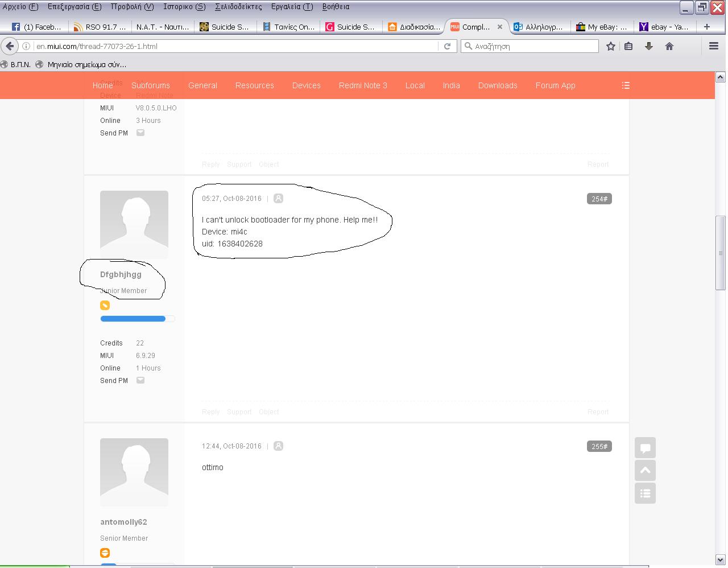Open the Firefox downloads arrow icon
Viewport: 728px width, 568px height.
pos(648,46)
